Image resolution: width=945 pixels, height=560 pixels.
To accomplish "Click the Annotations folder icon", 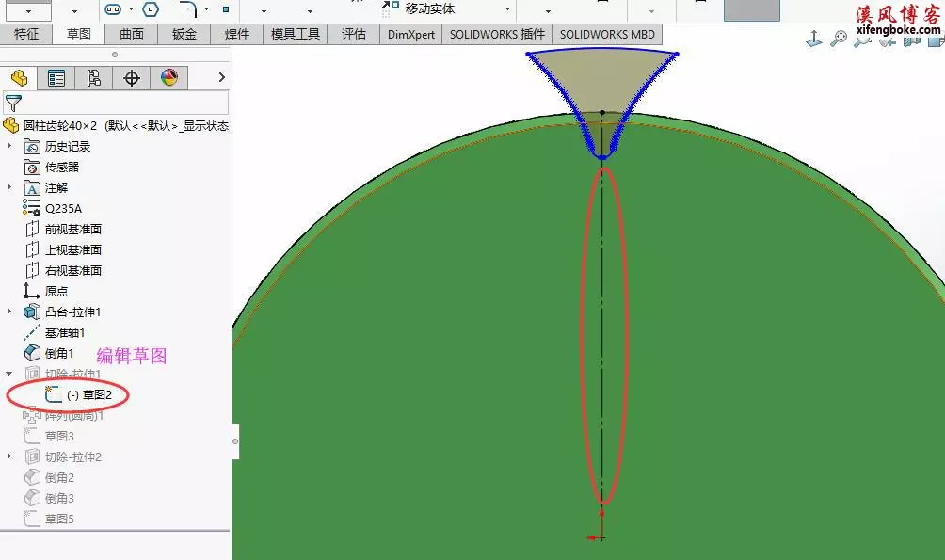I will (32, 188).
